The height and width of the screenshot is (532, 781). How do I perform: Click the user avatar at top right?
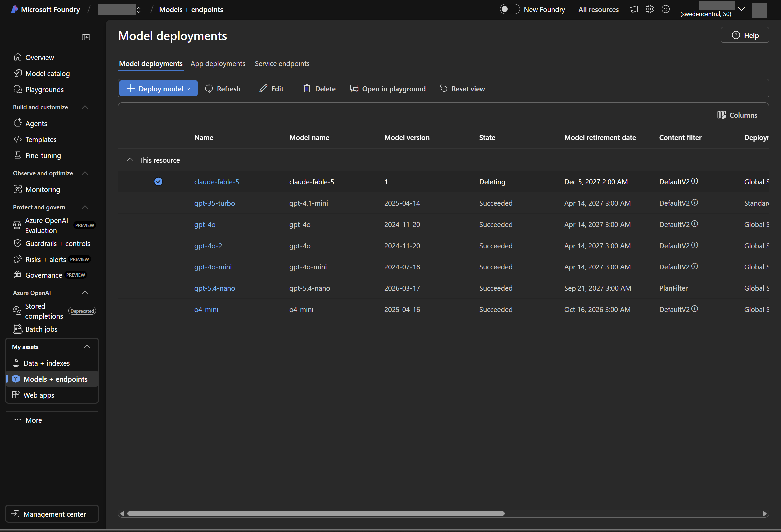pyautogui.click(x=759, y=10)
